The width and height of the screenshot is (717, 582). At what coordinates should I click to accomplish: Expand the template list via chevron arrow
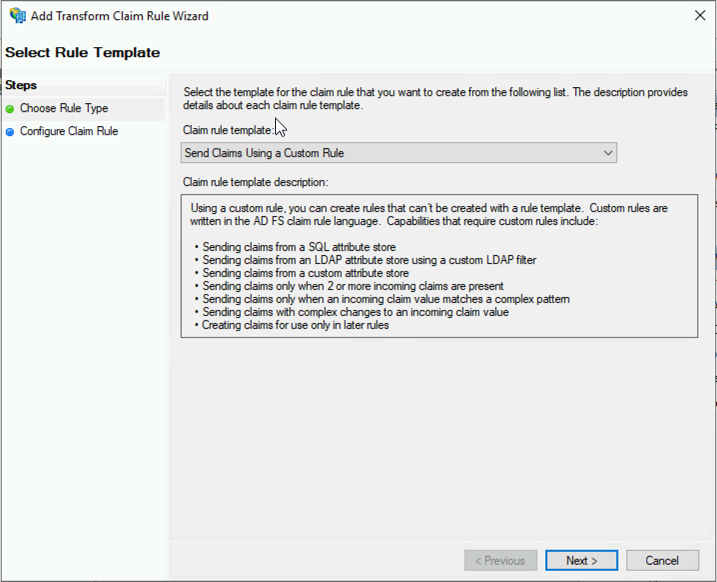click(x=608, y=153)
